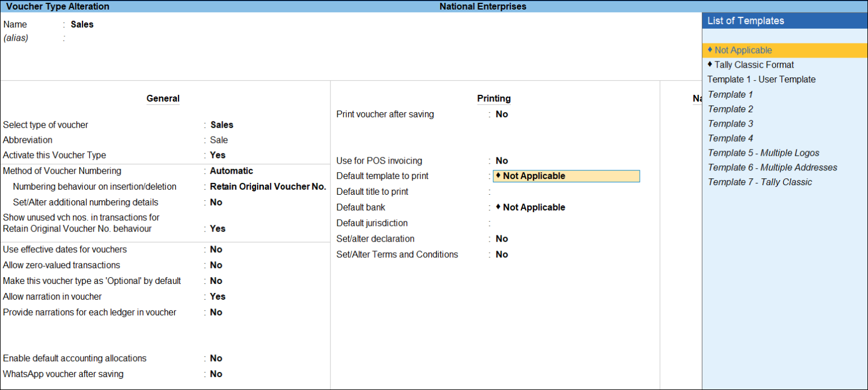Click the List of Templates header
Viewport: 868px width, 390px height.
[x=784, y=21]
